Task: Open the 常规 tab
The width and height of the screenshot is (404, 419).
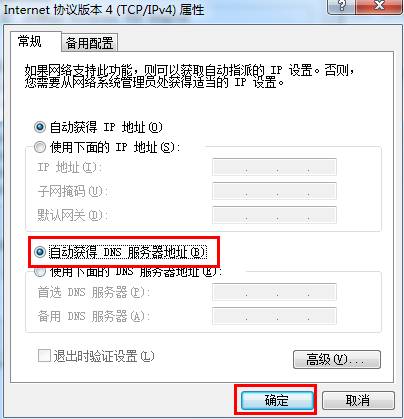Action: 35,42
